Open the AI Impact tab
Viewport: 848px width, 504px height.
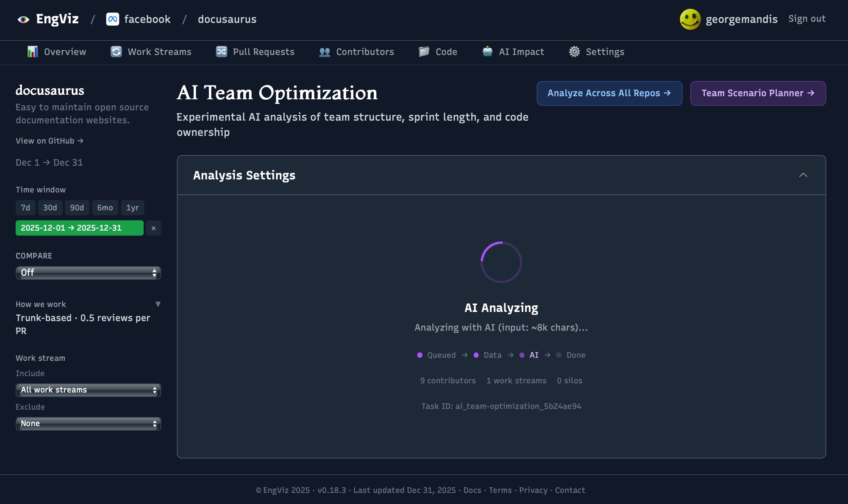(513, 52)
